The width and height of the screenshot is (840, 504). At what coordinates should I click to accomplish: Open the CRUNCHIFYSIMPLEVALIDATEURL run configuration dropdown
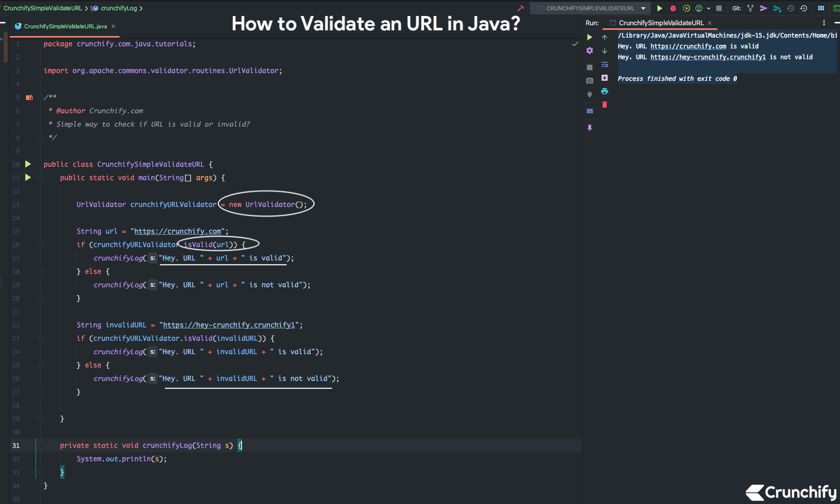pyautogui.click(x=589, y=8)
